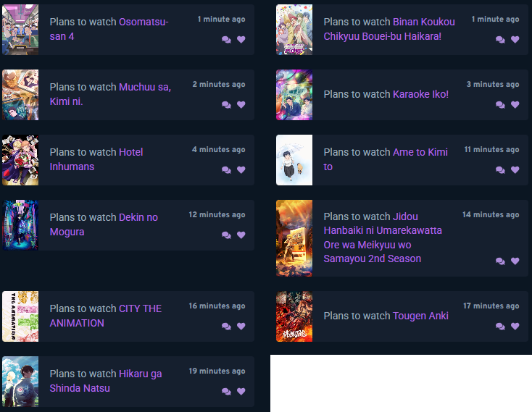The width and height of the screenshot is (532, 412).
Task: Open replies on Ame to Kimi to activity
Action: pyautogui.click(x=500, y=170)
